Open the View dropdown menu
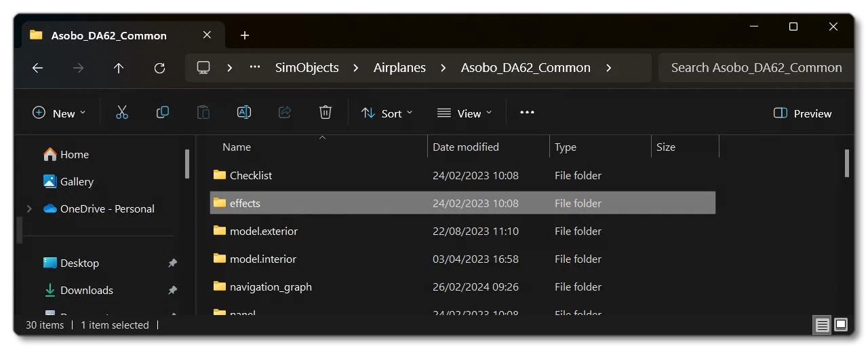 tap(465, 113)
